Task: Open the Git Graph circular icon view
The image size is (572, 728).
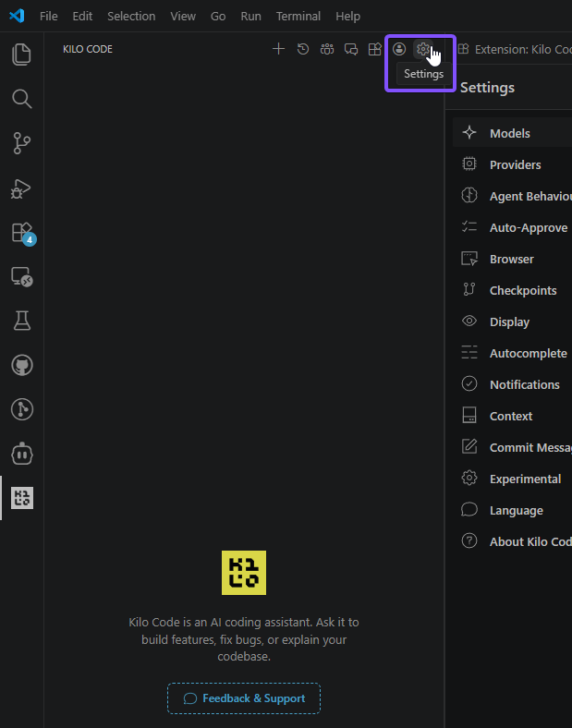Action: point(22,409)
